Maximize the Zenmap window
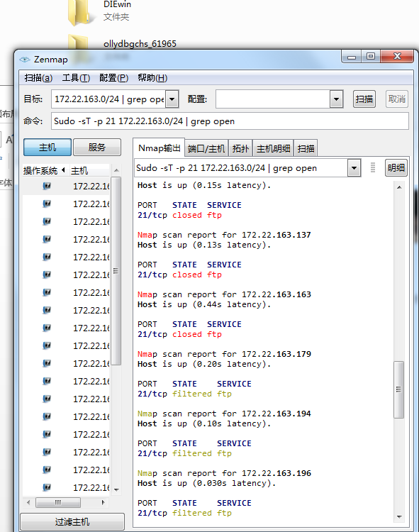Screen dimensions: 419x532 pos(371,56)
